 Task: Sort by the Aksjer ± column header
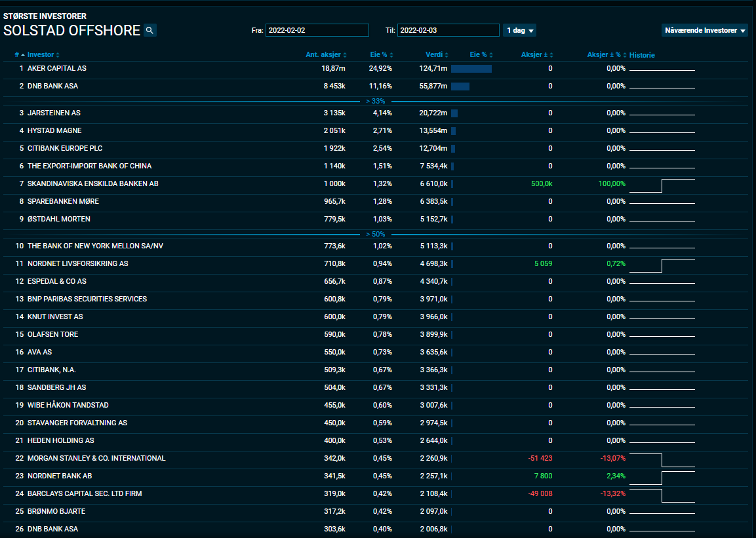tap(537, 55)
